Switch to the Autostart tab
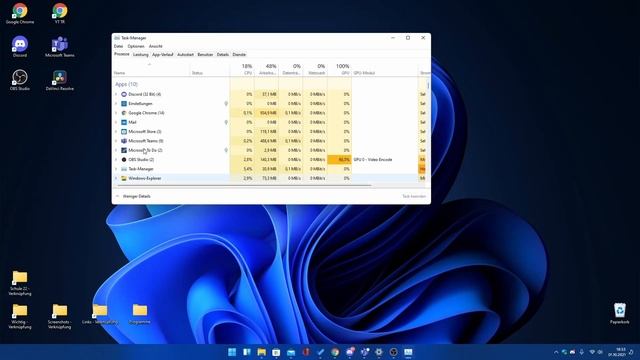Viewport: 640px width, 360px height. [x=185, y=54]
